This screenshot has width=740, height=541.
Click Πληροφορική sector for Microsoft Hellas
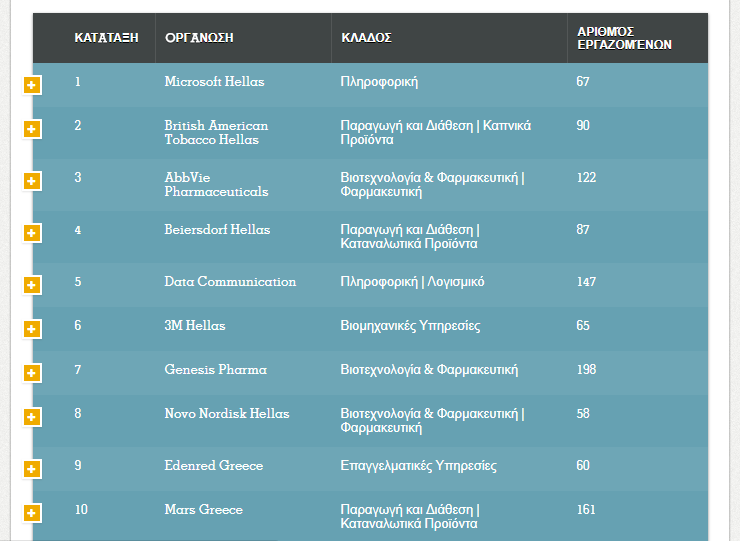(x=379, y=82)
